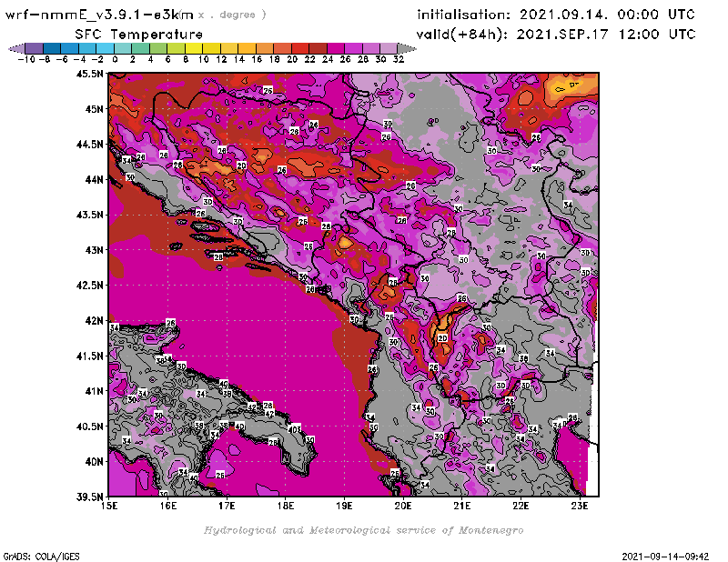728x562 pixels.
Task: Select the '41N' latitude axis label
Action: [94, 391]
